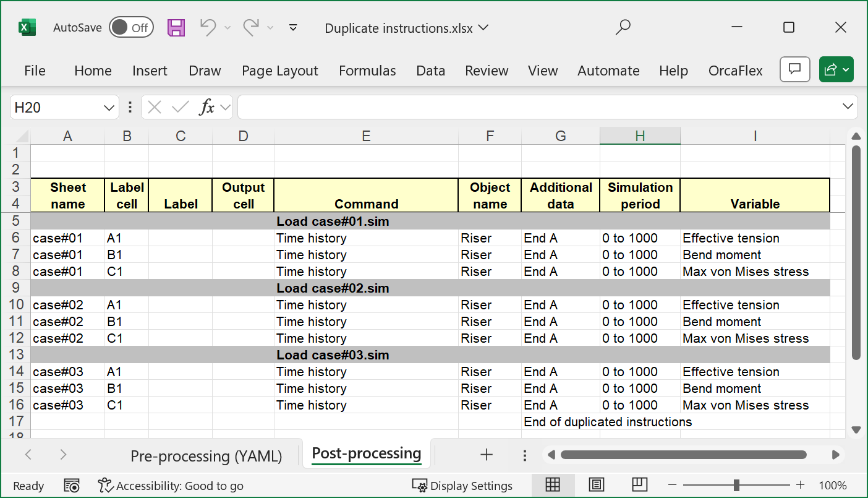
Task: Open the OrcaFlex ribbon tab
Action: [x=735, y=71]
